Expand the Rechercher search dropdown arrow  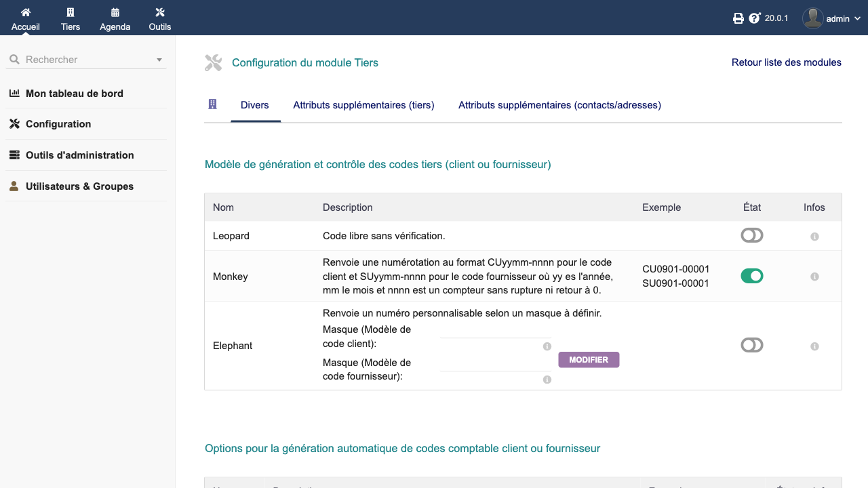159,60
